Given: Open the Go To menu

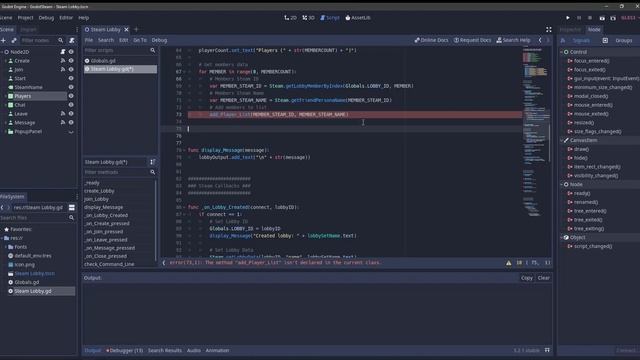Looking at the screenshot, I should pyautogui.click(x=140, y=40).
